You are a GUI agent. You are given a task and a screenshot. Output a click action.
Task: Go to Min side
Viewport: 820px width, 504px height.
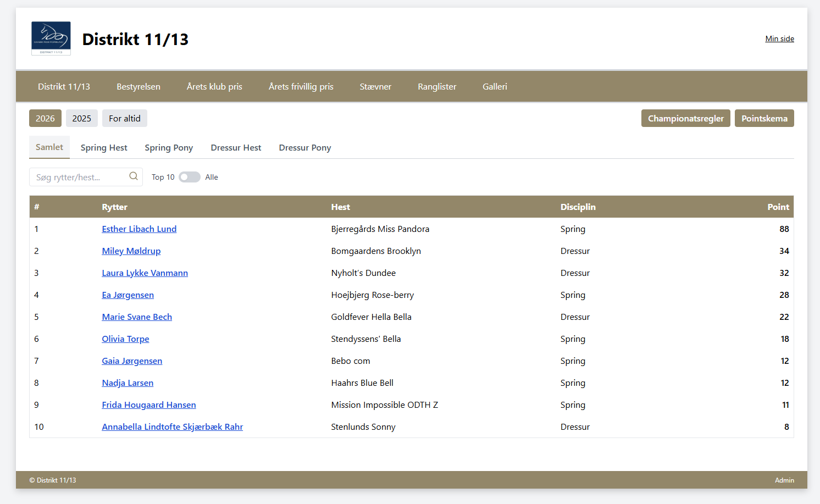[x=779, y=38]
